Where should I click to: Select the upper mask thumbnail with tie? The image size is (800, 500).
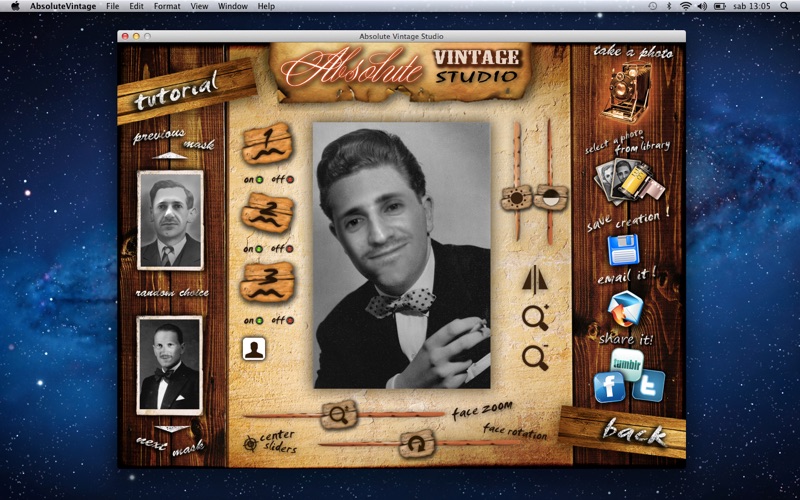coord(170,220)
